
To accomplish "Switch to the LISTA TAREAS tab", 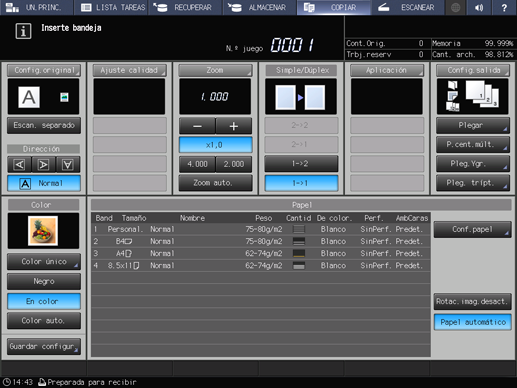I will tap(111, 7).
